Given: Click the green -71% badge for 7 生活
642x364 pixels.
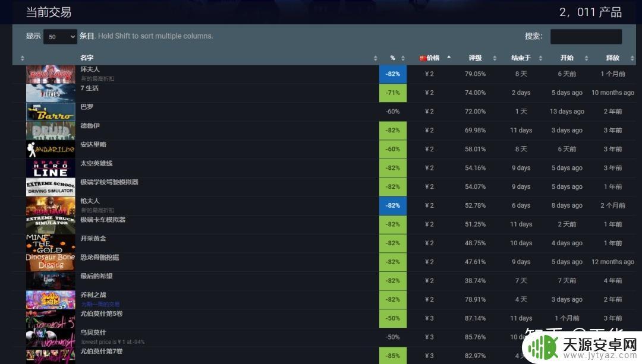Looking at the screenshot, I should click(x=393, y=93).
